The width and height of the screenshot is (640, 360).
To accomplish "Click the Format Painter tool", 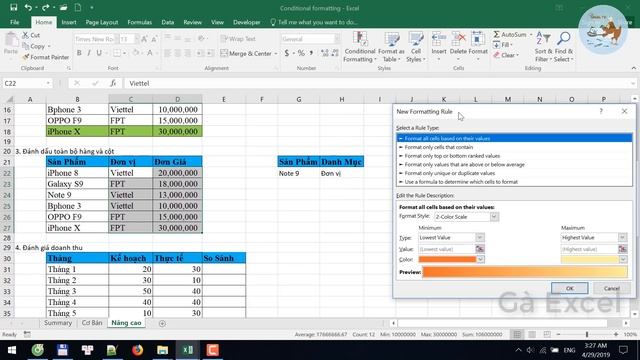I will click(x=46, y=57).
